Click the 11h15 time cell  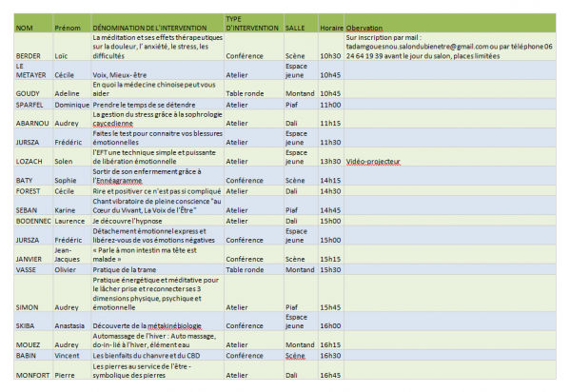pos(331,119)
